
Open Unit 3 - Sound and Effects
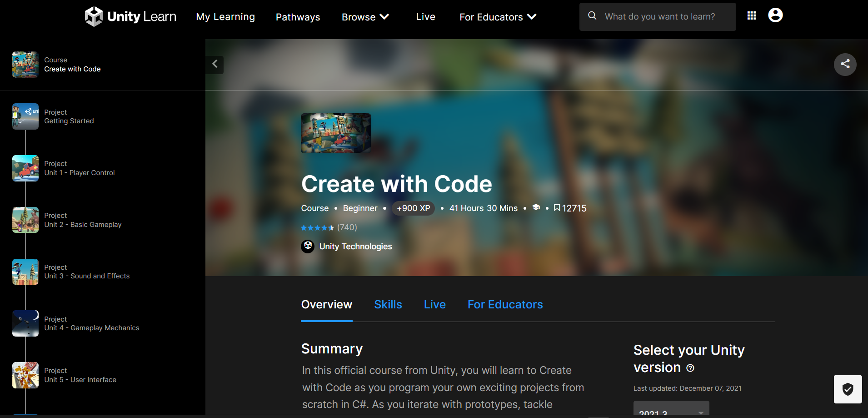pos(87,276)
